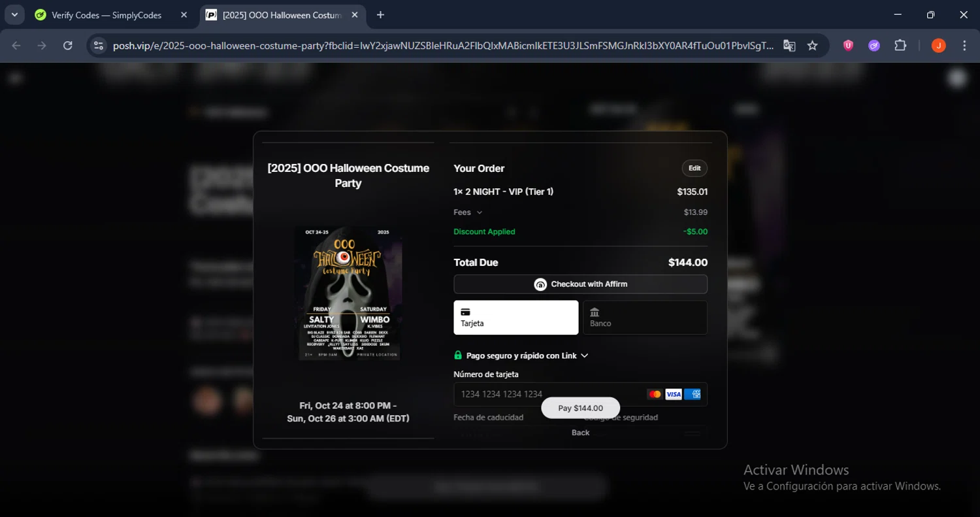The height and width of the screenshot is (517, 980).
Task: Click the credit card icon above Tarjeta
Action: [465, 312]
